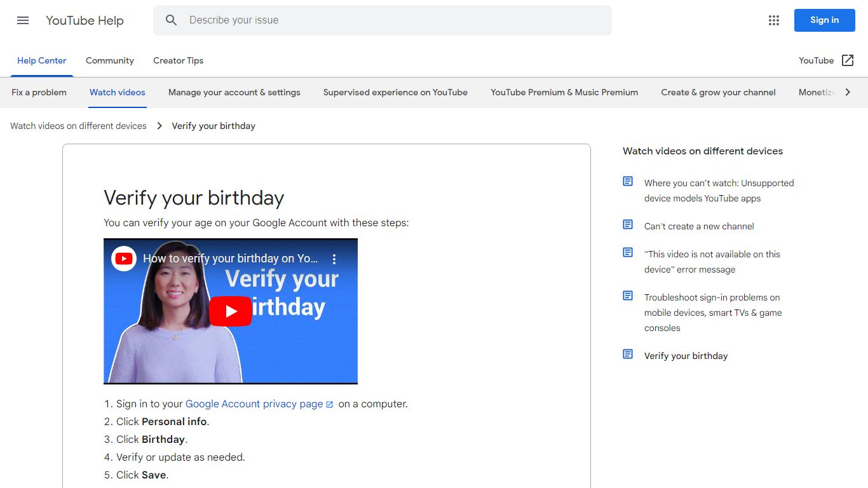
Task: Select the Fix a problem topic
Action: coord(39,92)
